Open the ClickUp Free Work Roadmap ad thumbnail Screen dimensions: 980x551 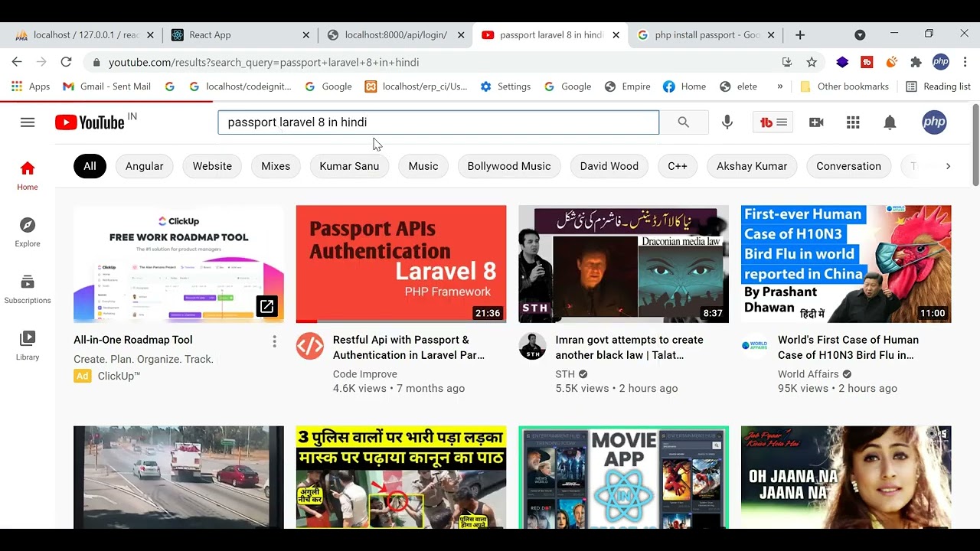point(178,264)
